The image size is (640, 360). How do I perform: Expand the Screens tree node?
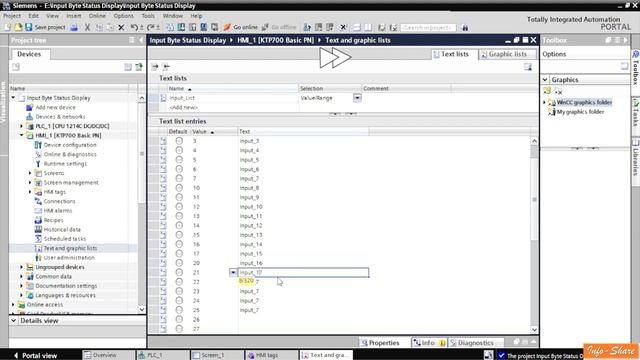click(30, 173)
